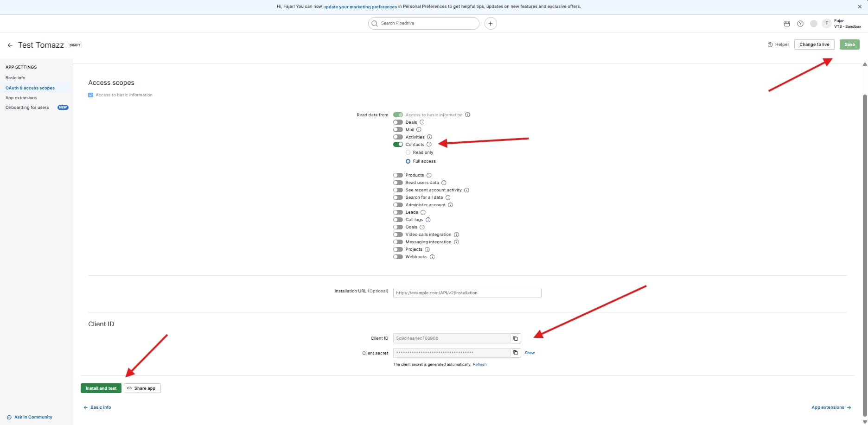
Task: Turn on the Administer account toggle
Action: (x=398, y=205)
